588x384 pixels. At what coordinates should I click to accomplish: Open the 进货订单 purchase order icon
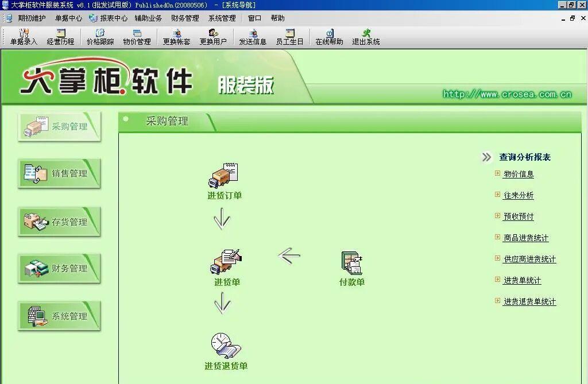tap(223, 180)
